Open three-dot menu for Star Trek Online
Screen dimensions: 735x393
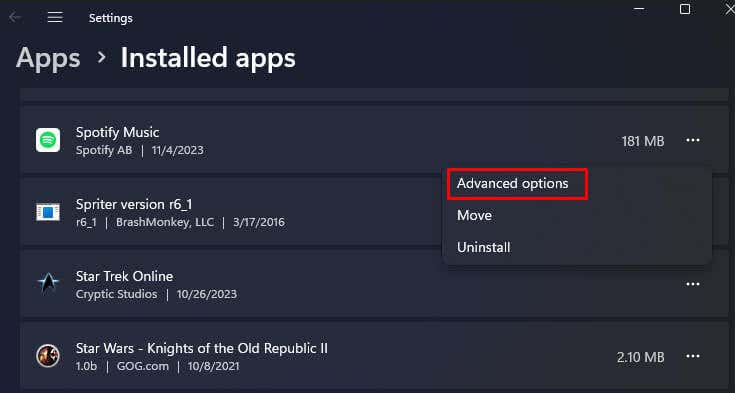coord(692,284)
